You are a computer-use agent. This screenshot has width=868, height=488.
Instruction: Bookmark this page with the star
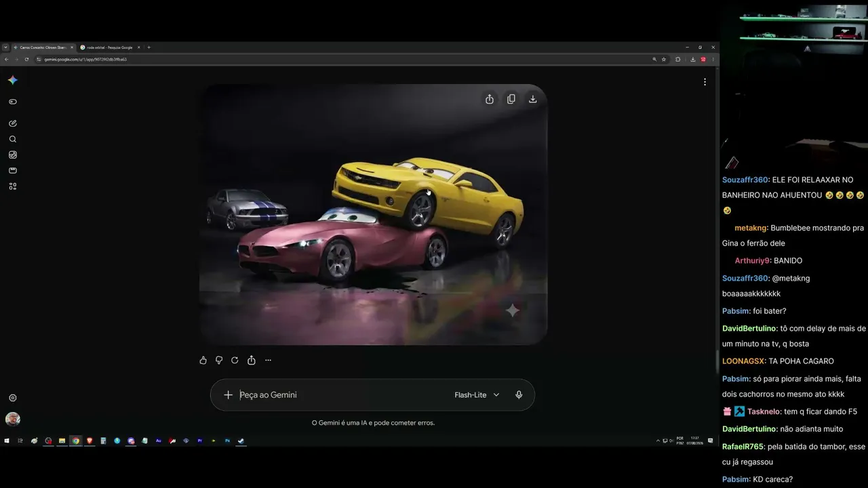point(664,59)
